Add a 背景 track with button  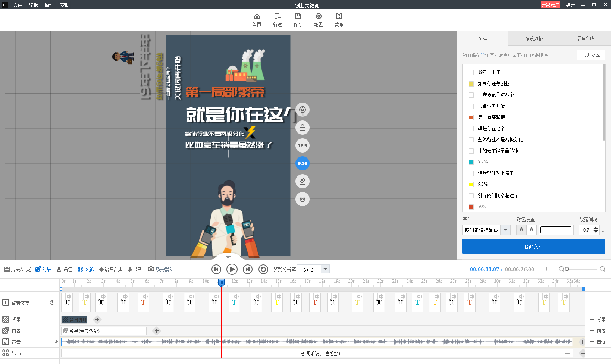pyautogui.click(x=598, y=319)
